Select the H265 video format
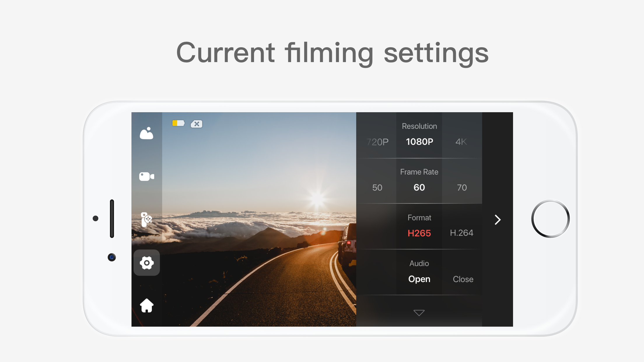Viewport: 644px width, 362px height. [x=419, y=233]
